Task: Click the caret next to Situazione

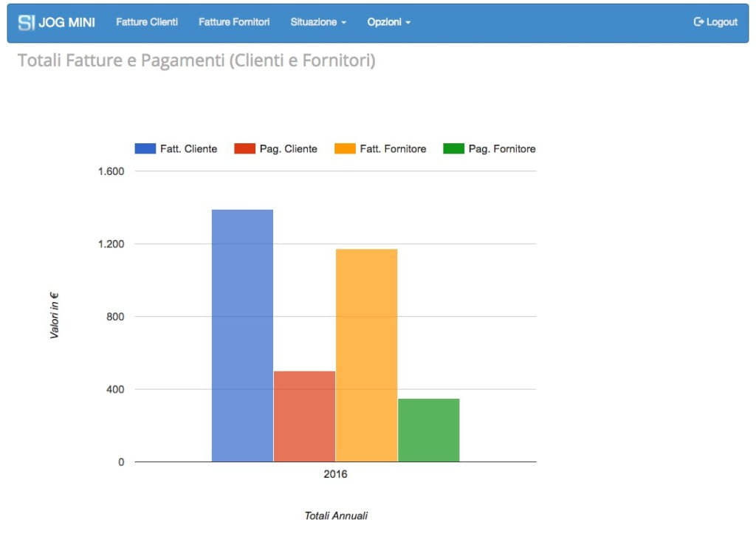Action: point(344,23)
